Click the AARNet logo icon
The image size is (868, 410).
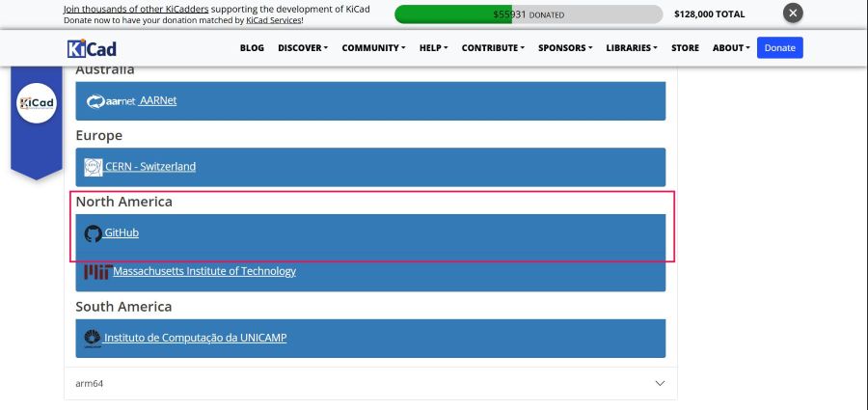pos(111,101)
